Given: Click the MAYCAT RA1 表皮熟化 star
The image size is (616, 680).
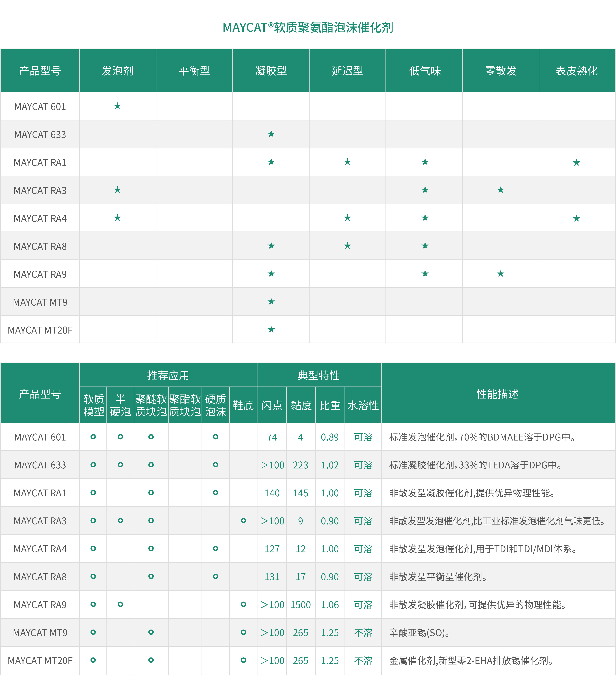Looking at the screenshot, I should (576, 163).
